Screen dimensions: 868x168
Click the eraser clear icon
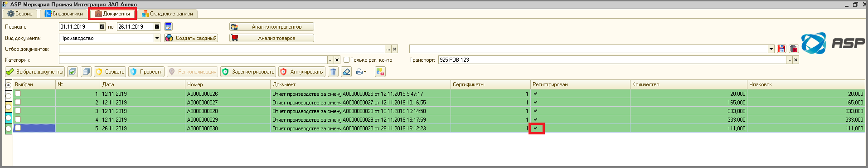[x=346, y=72]
